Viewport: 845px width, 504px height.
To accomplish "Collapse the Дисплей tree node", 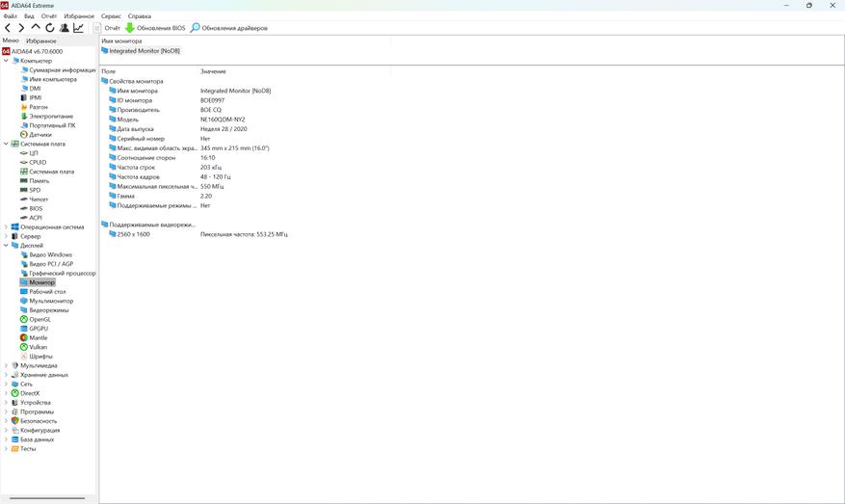I will coord(6,246).
